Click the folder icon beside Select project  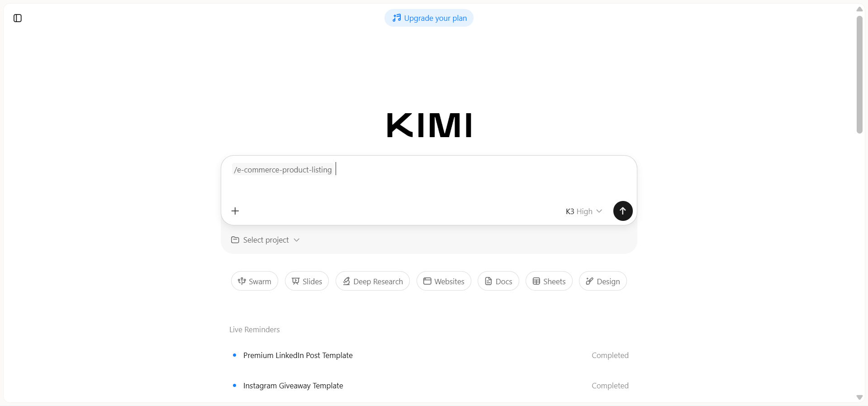tap(235, 240)
